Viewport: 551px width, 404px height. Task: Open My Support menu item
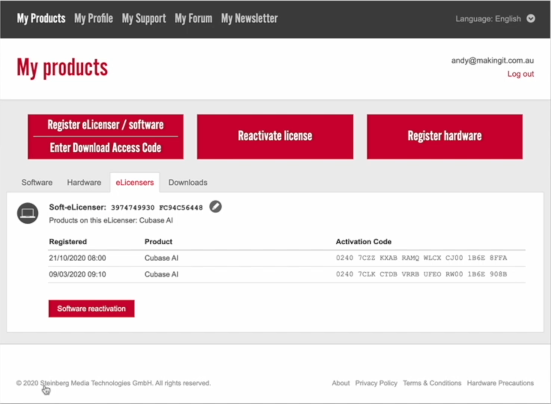click(144, 19)
